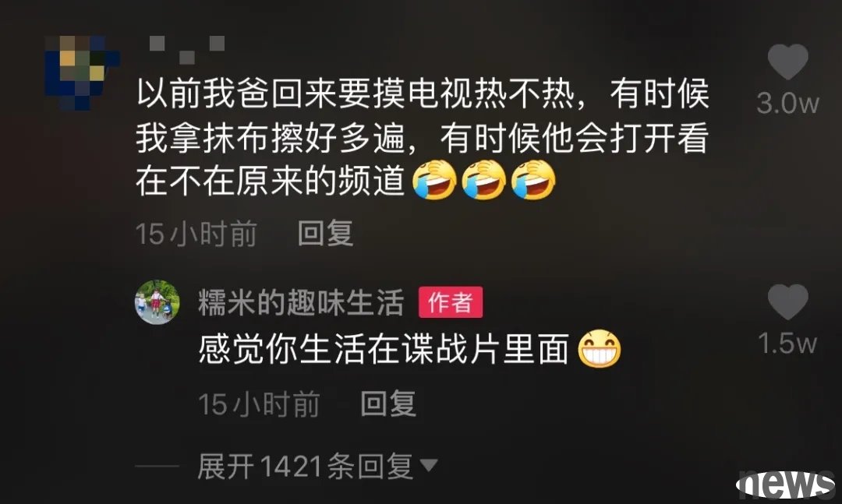Viewport: 842px width, 504px height.
Task: Click the last laughing-crying emoji
Action: [533, 180]
